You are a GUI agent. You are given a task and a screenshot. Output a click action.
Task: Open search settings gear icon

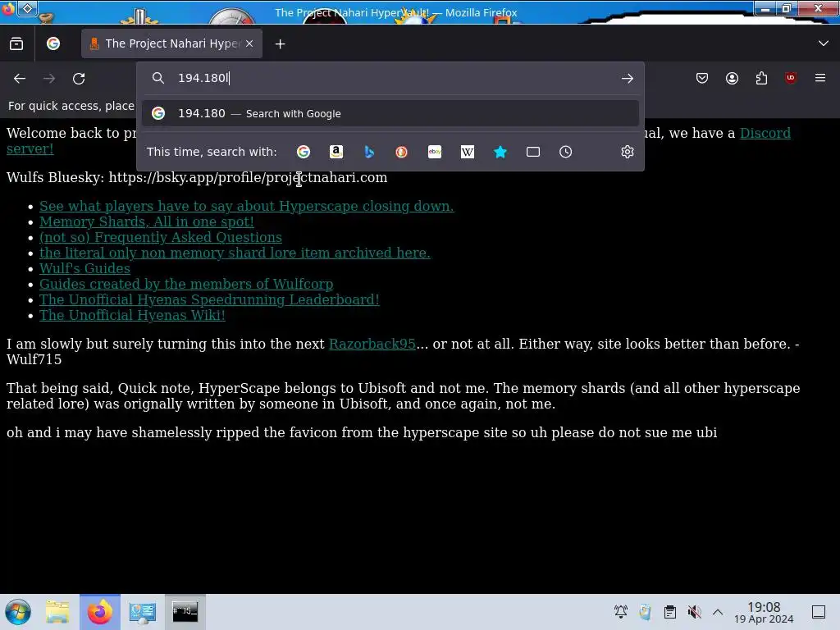(x=628, y=152)
